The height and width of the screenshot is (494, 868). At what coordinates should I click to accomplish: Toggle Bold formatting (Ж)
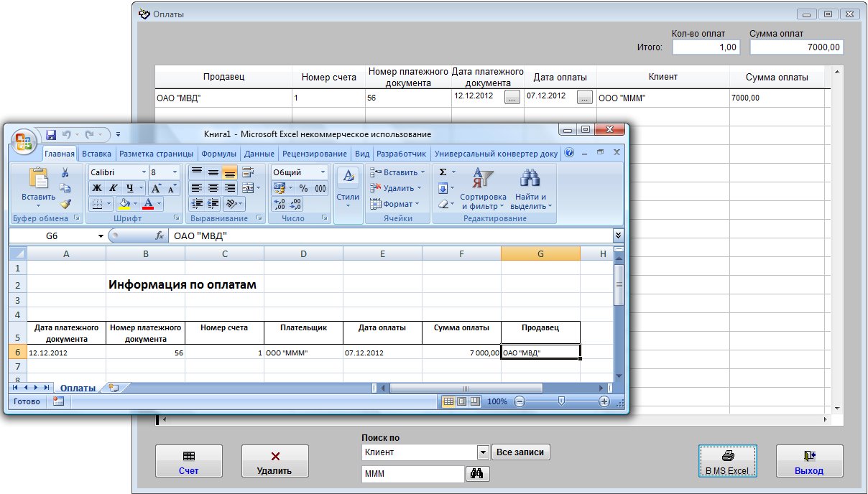click(x=96, y=188)
